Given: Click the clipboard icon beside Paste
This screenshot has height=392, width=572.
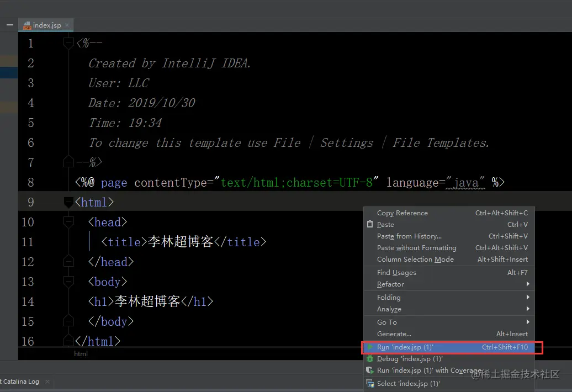Looking at the screenshot, I should pos(370,224).
